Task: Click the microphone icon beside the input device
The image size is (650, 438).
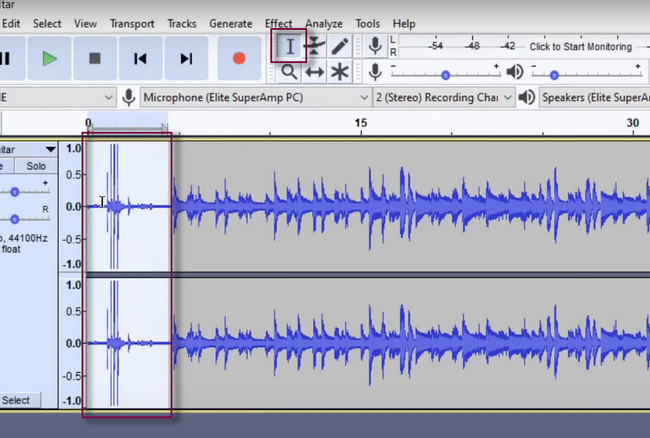Action: point(129,98)
